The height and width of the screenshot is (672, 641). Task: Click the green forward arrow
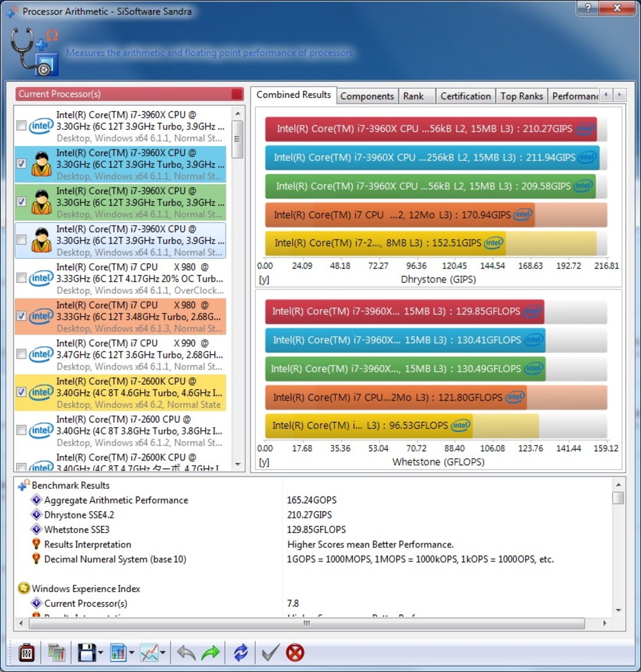pos(210,653)
